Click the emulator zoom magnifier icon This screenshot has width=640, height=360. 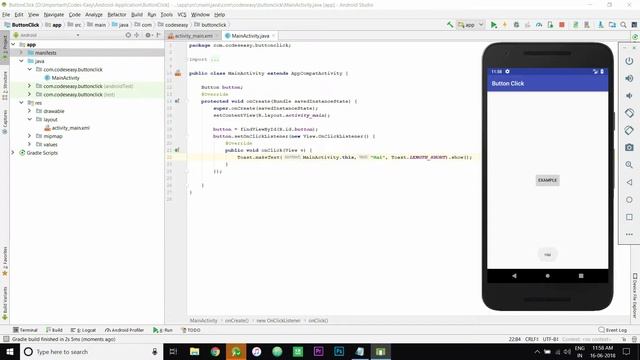(x=629, y=165)
